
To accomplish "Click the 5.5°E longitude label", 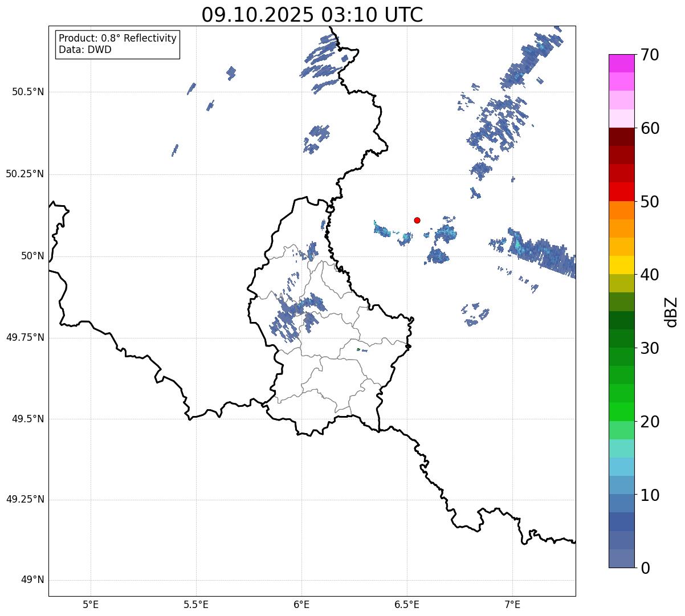I will click(196, 604).
